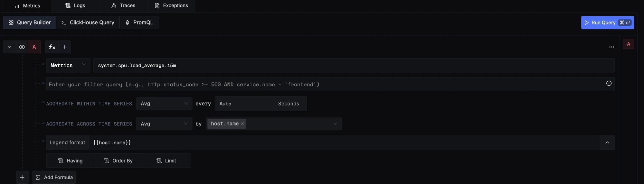The image size is (644, 184).
Task: Click the plus icon beside fx
Action: (65, 47)
